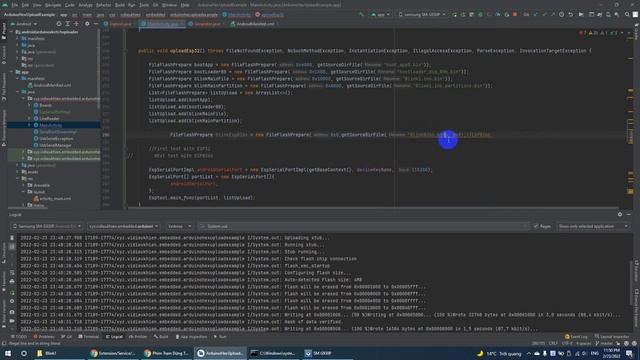The height and width of the screenshot is (360, 640).
Task: Click Expand All icon in Project panel
Action: click(x=68, y=24)
